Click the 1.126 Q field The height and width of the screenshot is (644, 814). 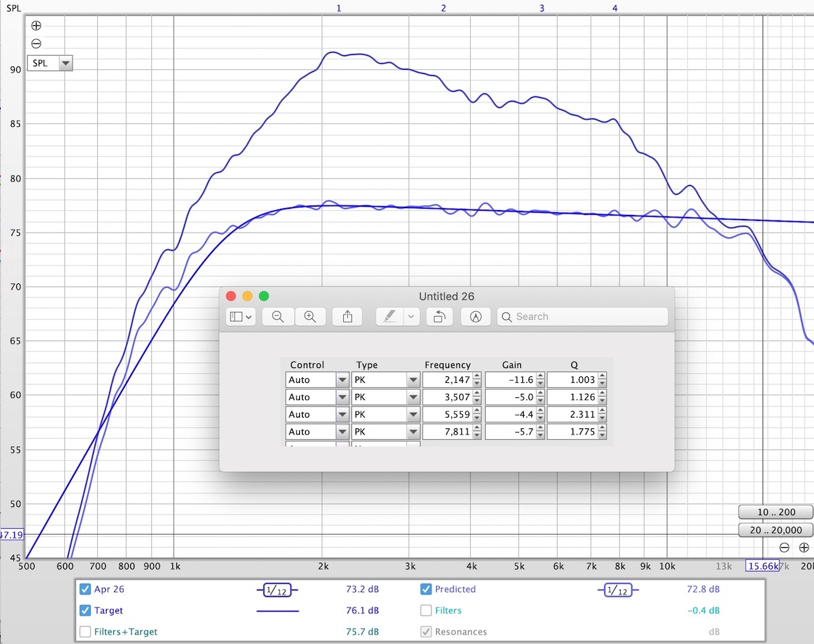[573, 397]
